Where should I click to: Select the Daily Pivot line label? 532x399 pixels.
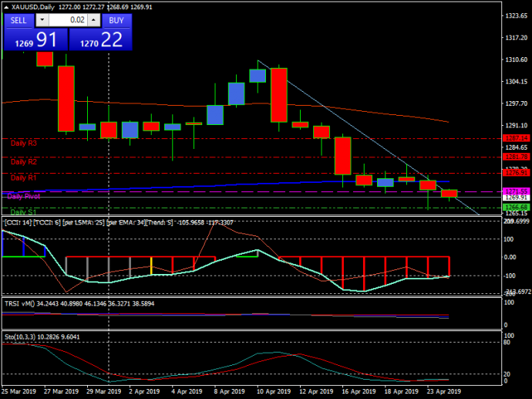pos(25,197)
